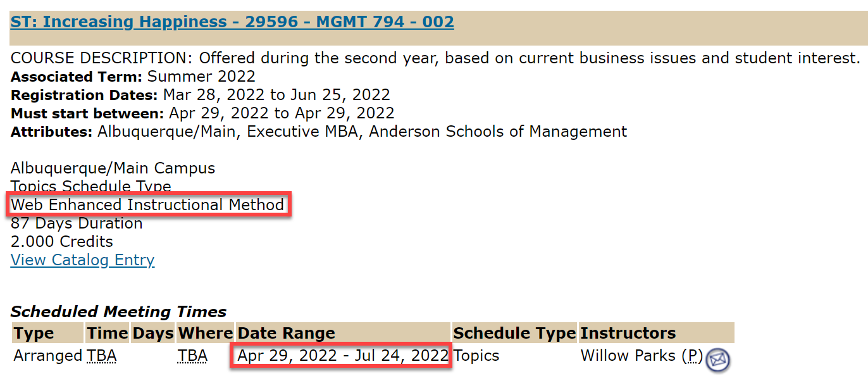Click the Willow Parks instructor name
This screenshot has height=376, width=868.
[628, 356]
